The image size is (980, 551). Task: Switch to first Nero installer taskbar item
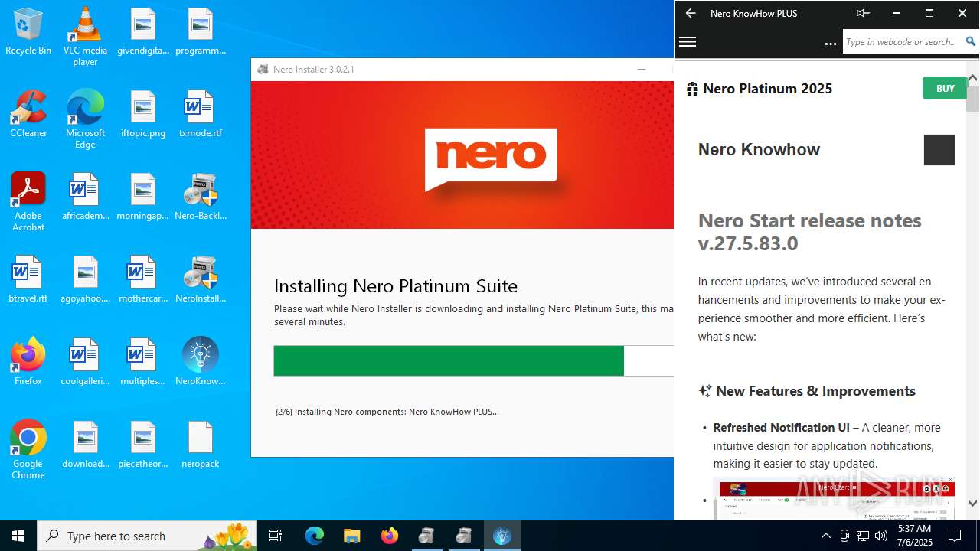pyautogui.click(x=426, y=536)
